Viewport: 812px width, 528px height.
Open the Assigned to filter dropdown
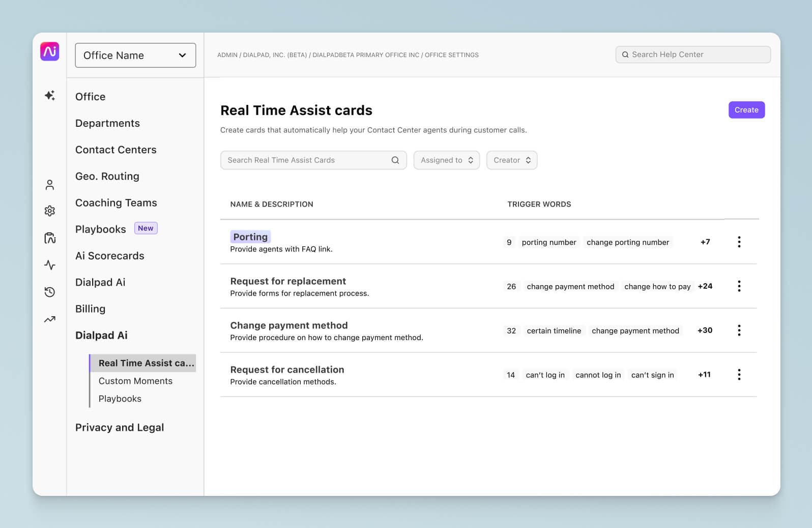446,160
